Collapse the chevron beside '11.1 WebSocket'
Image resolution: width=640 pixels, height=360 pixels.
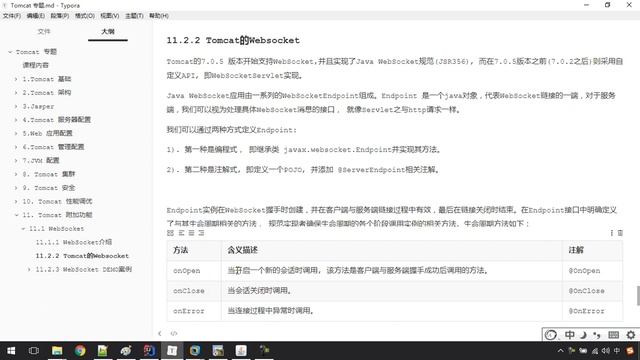click(23, 229)
